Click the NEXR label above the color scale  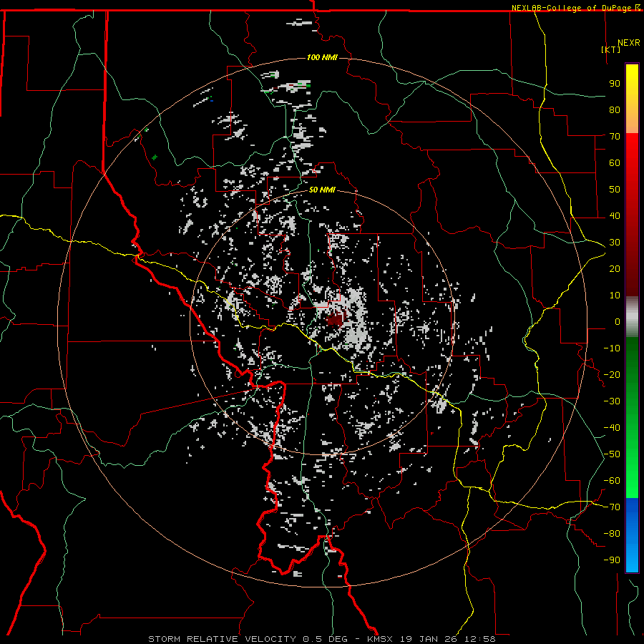pyautogui.click(x=628, y=43)
